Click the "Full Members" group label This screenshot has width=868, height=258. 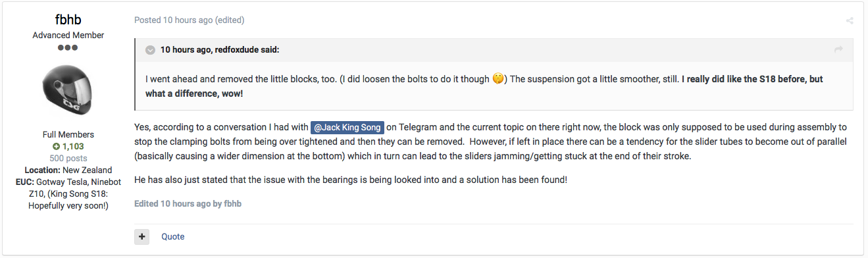(68, 134)
